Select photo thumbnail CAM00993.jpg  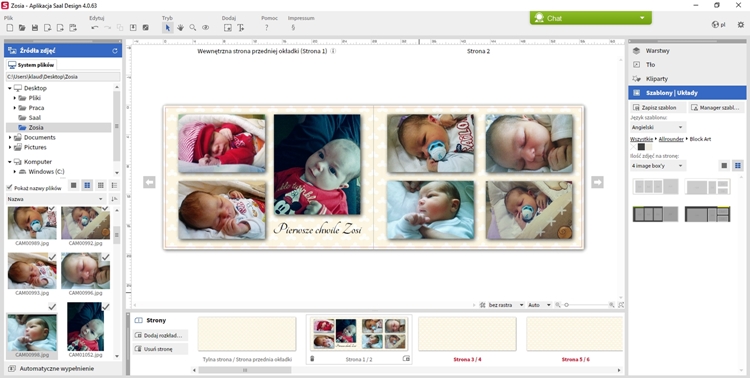click(x=32, y=271)
